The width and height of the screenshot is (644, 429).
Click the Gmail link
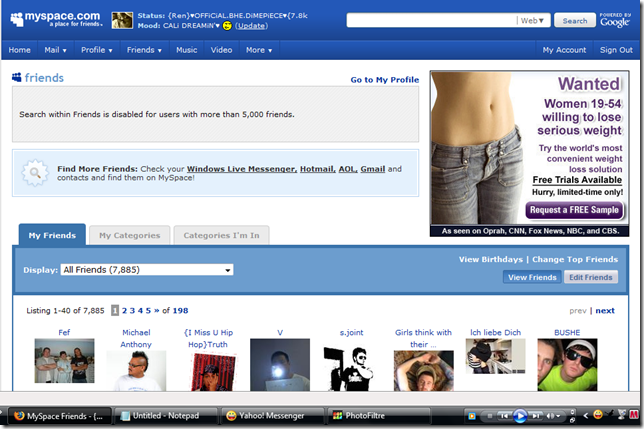(x=373, y=169)
